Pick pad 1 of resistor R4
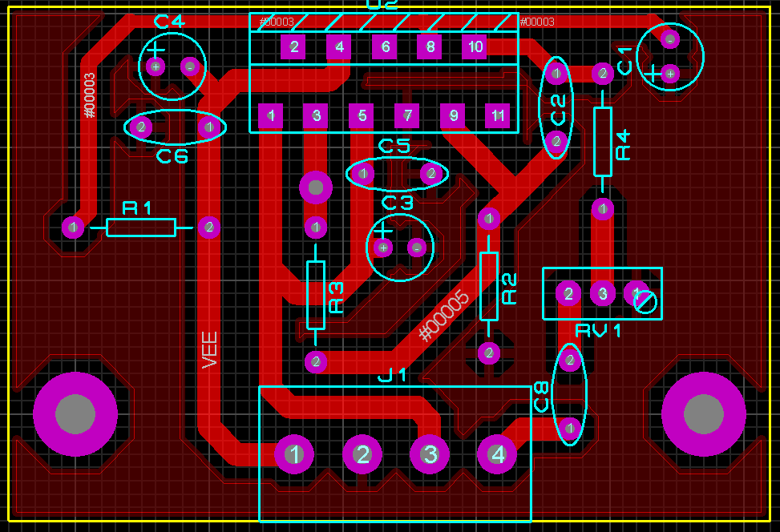Screen dimensions: 780x532 pos(603,209)
